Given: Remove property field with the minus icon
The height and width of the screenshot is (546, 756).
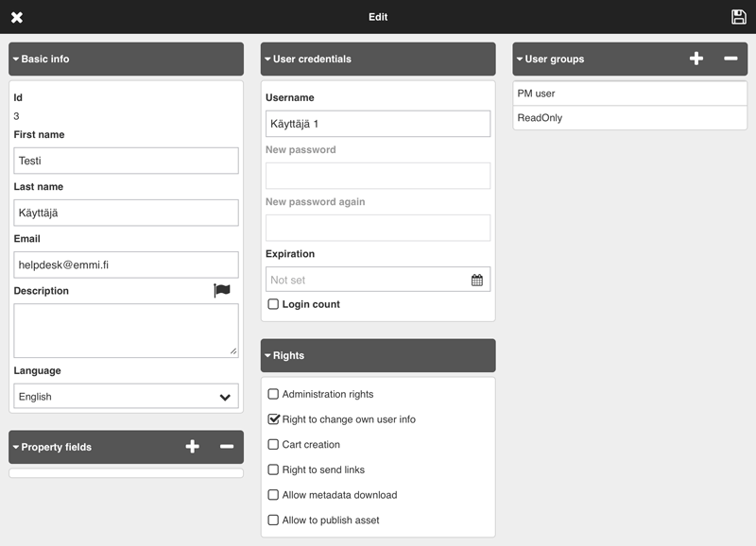Looking at the screenshot, I should (227, 447).
